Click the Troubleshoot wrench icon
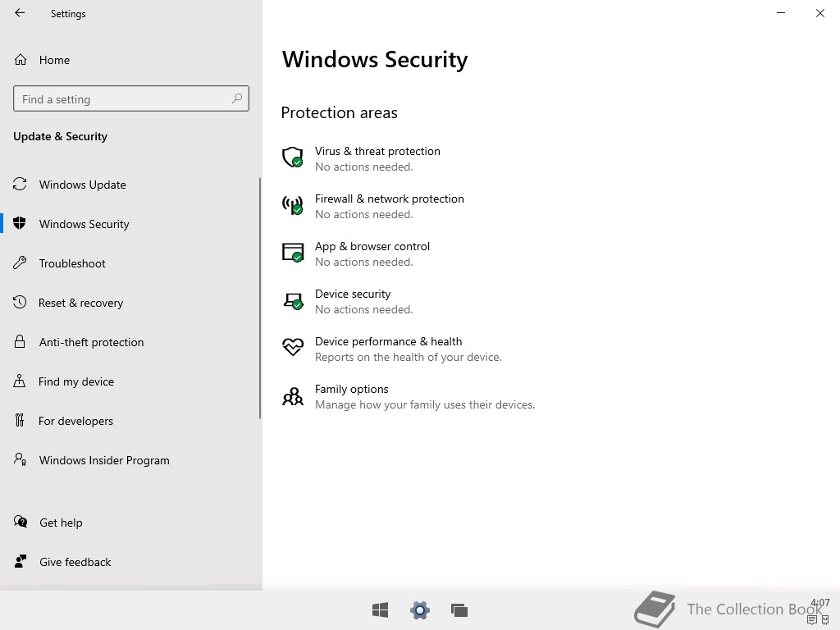This screenshot has height=630, width=840. point(20,262)
